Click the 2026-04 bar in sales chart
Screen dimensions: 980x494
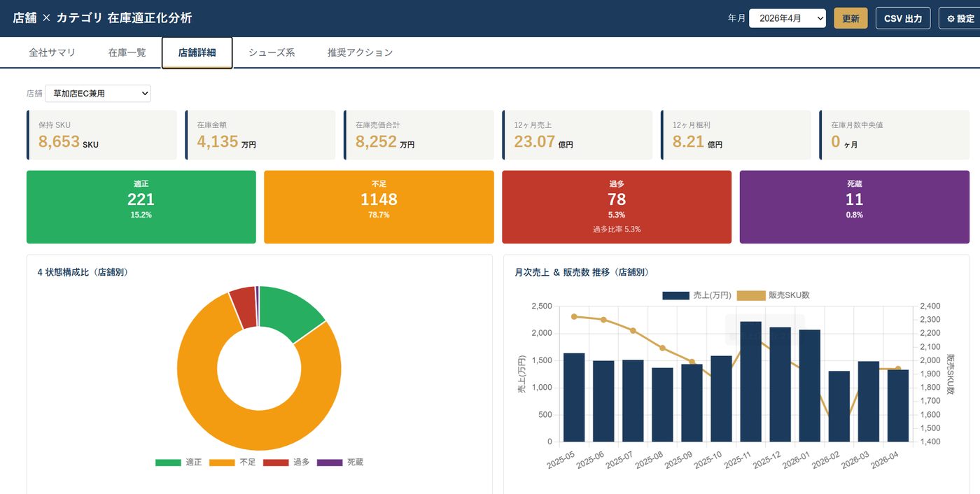898,406
